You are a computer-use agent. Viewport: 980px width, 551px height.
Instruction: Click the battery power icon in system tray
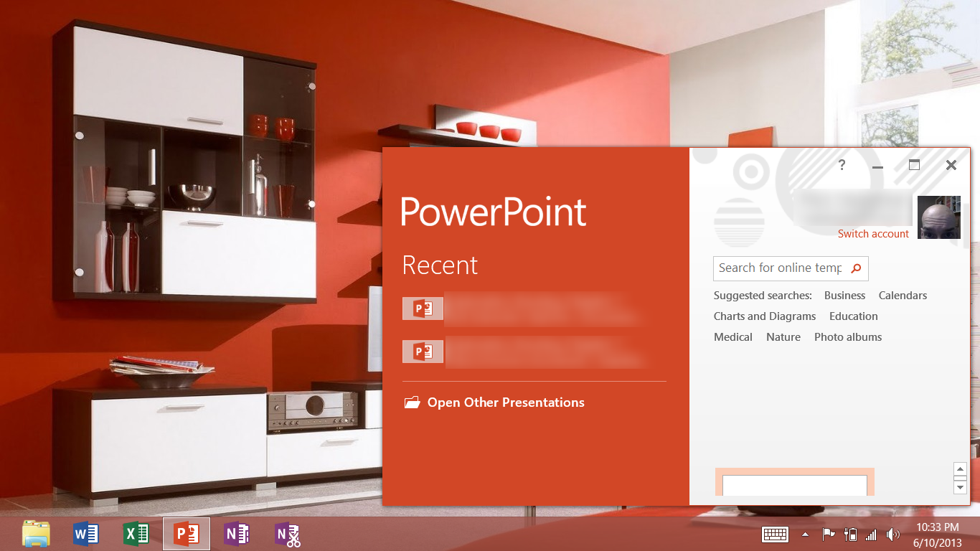[x=851, y=534]
